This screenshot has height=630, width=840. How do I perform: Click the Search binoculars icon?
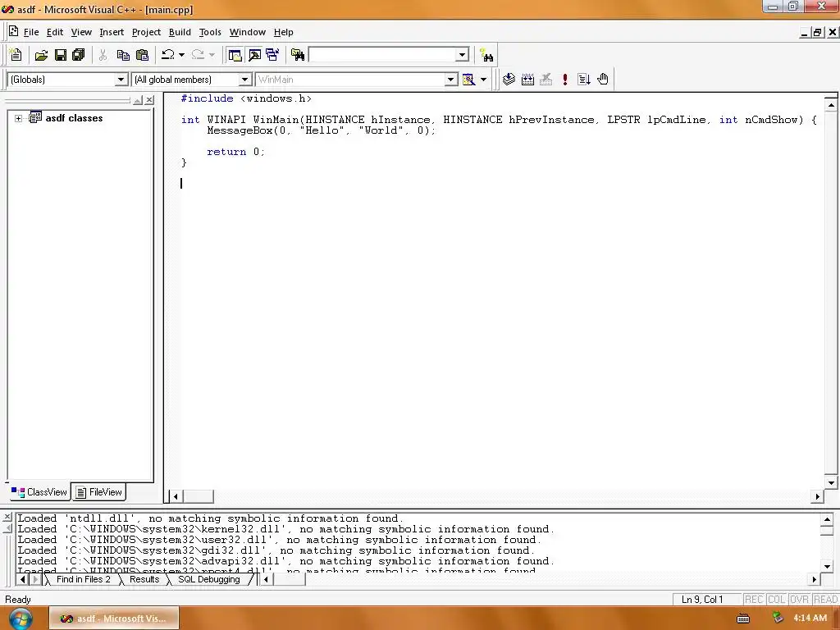click(x=486, y=55)
